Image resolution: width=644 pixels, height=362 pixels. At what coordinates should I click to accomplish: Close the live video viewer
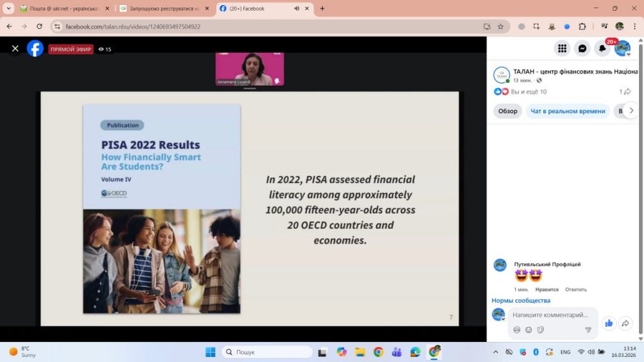coord(15,48)
